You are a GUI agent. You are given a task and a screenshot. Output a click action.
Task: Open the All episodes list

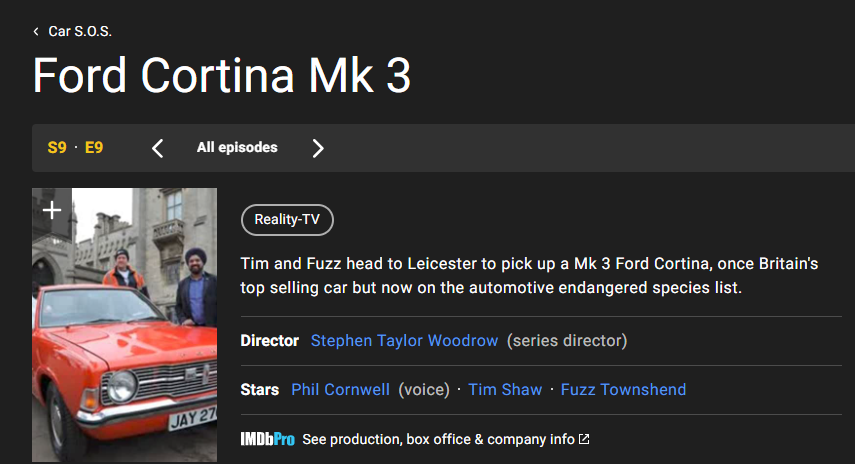tap(237, 148)
